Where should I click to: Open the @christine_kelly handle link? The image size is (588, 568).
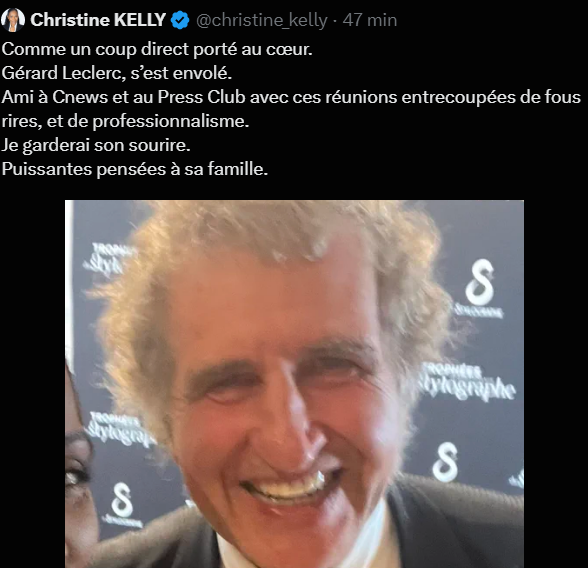(x=262, y=20)
